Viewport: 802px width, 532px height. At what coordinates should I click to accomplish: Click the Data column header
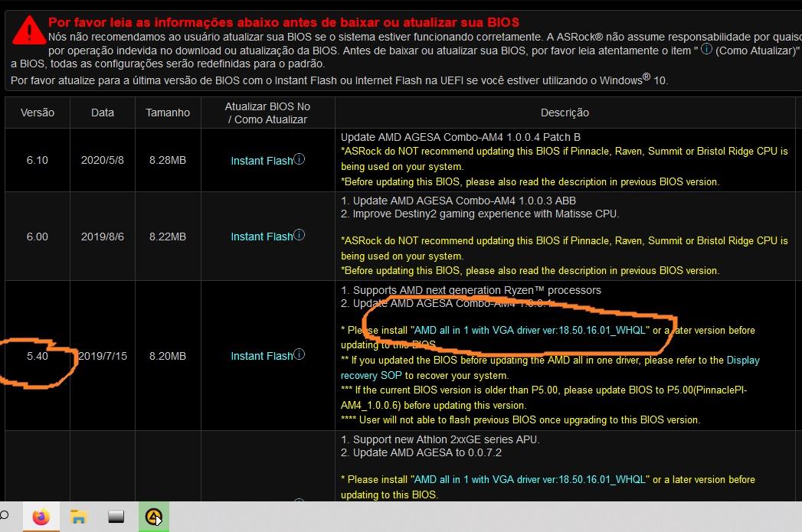[103, 113]
